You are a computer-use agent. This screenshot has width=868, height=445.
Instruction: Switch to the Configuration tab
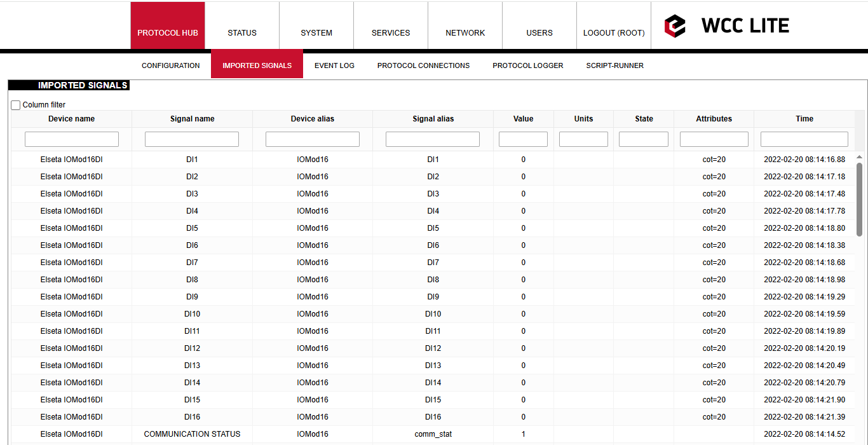tap(171, 65)
